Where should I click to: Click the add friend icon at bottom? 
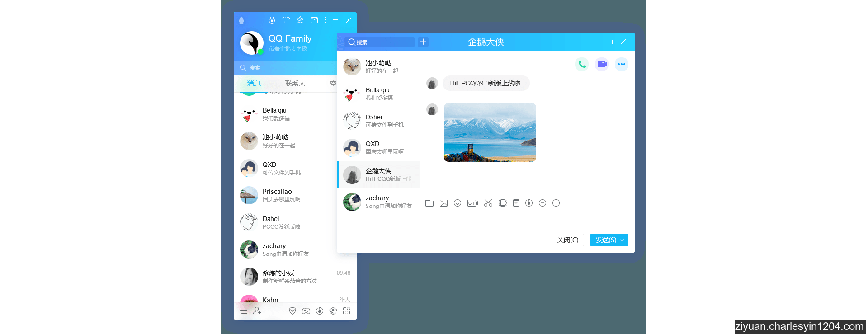point(257,310)
